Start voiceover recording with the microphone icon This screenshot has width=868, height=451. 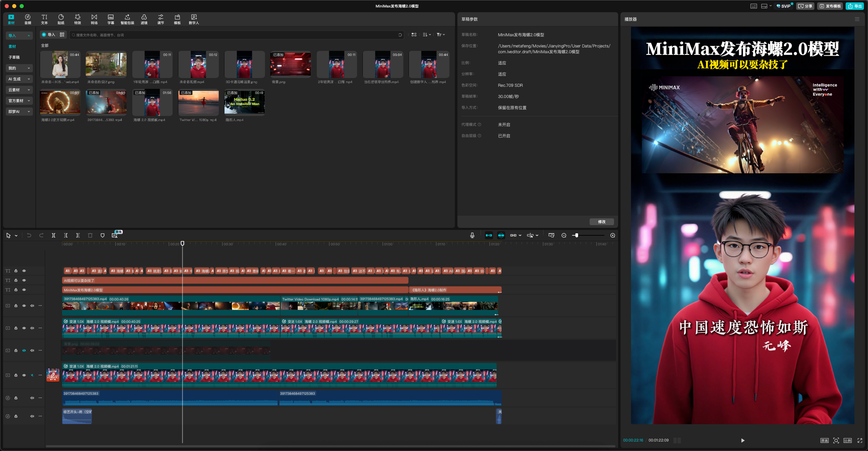tap(472, 235)
